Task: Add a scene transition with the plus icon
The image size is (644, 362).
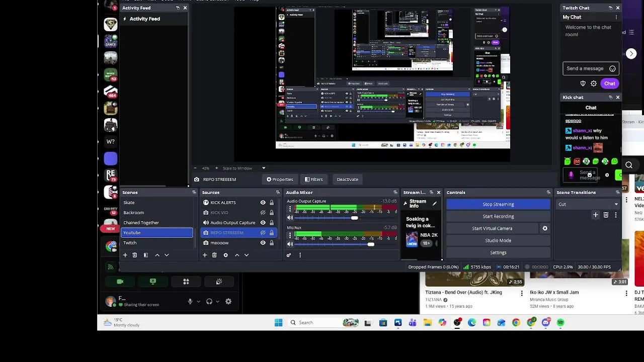Action: pyautogui.click(x=596, y=215)
